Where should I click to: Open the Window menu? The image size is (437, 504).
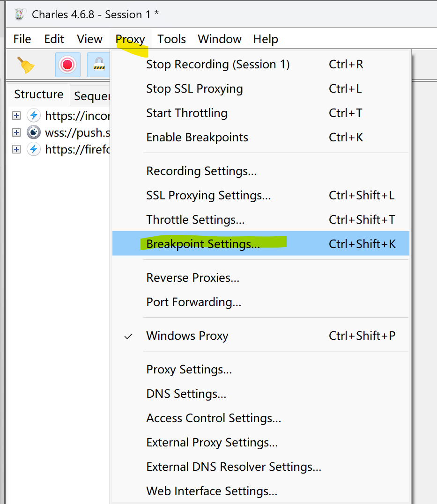click(220, 39)
